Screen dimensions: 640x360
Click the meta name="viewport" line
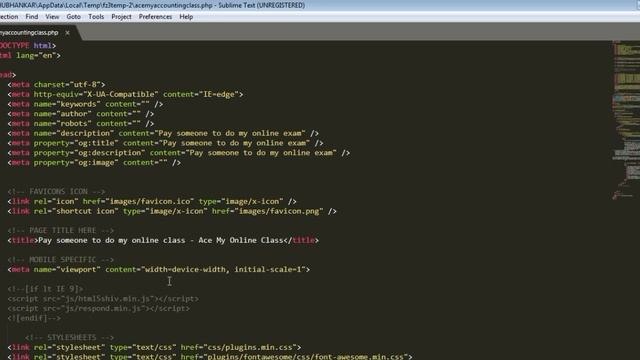(159, 269)
